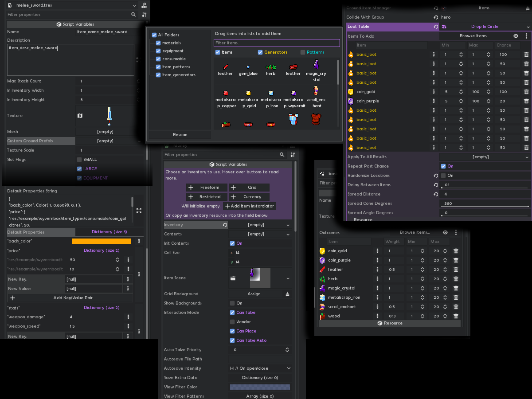Click the expand icon beside Default Properties String
The height and width of the screenshot is (399, 532).
pyautogui.click(x=139, y=211)
